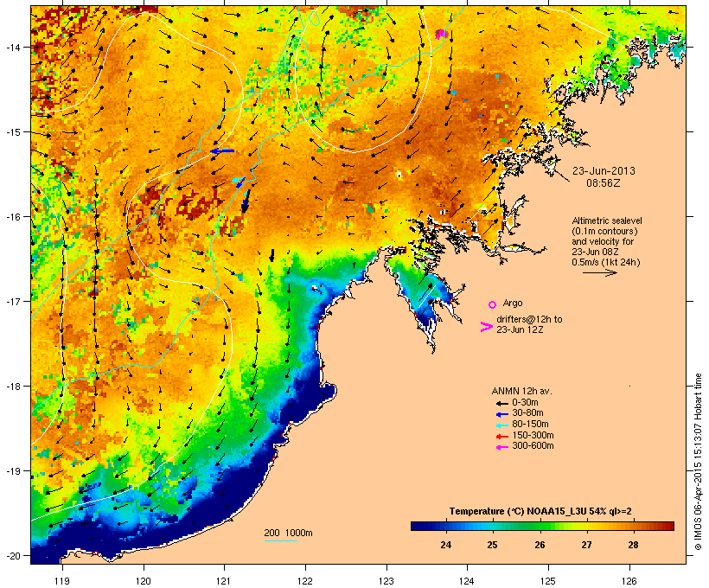Image resolution: width=709 pixels, height=588 pixels.
Task: Click colorbar tick label 27
Action: pyautogui.click(x=586, y=545)
